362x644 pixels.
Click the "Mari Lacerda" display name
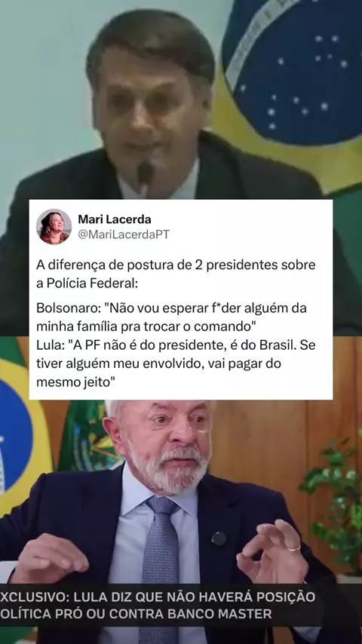pyautogui.click(x=114, y=219)
